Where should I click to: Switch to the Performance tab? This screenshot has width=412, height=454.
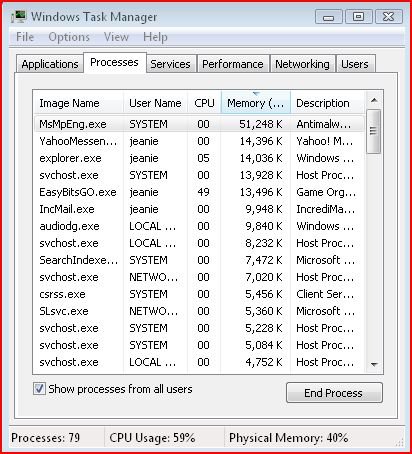coord(233,64)
